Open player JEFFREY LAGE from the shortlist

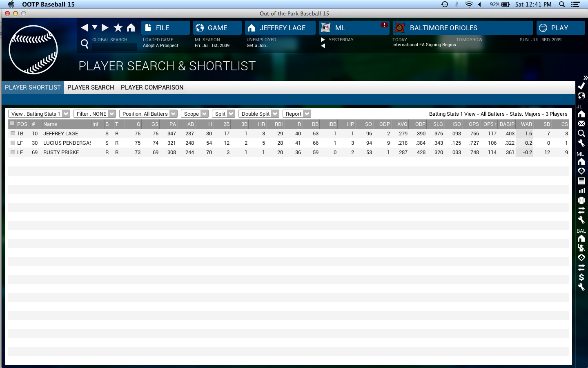(x=60, y=134)
